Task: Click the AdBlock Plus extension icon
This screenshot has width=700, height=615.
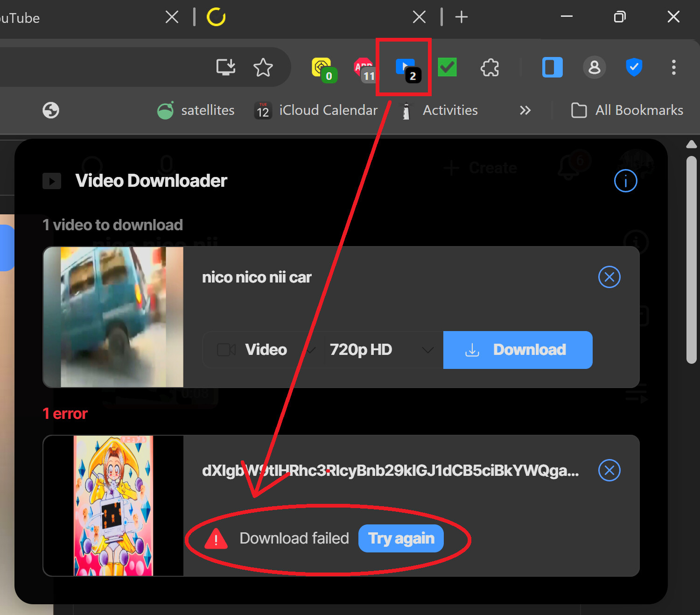Action: (x=364, y=69)
